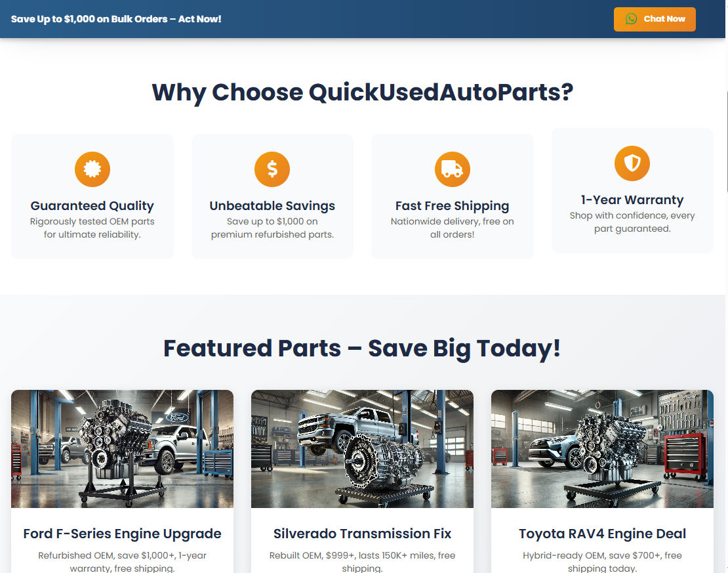The image size is (728, 573).
Task: Click the Chat Now button
Action: point(655,19)
